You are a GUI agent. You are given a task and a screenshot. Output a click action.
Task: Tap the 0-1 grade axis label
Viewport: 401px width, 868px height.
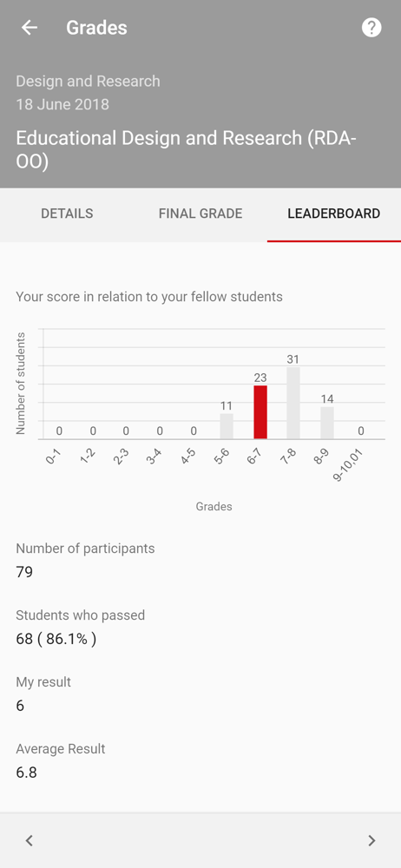pos(53,457)
